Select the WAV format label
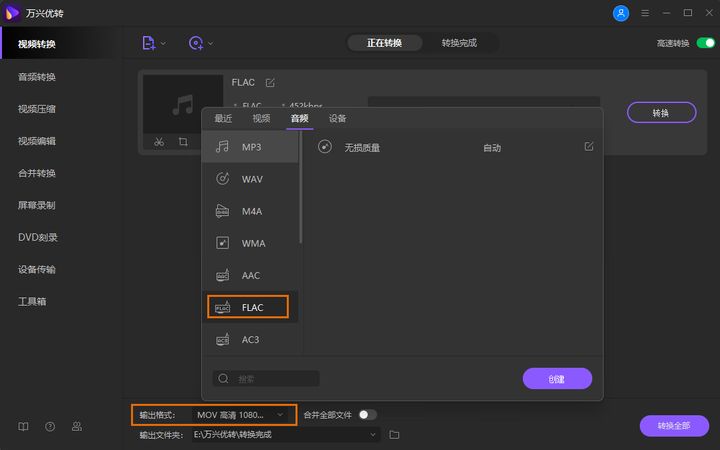This screenshot has width=720, height=450. 252,179
